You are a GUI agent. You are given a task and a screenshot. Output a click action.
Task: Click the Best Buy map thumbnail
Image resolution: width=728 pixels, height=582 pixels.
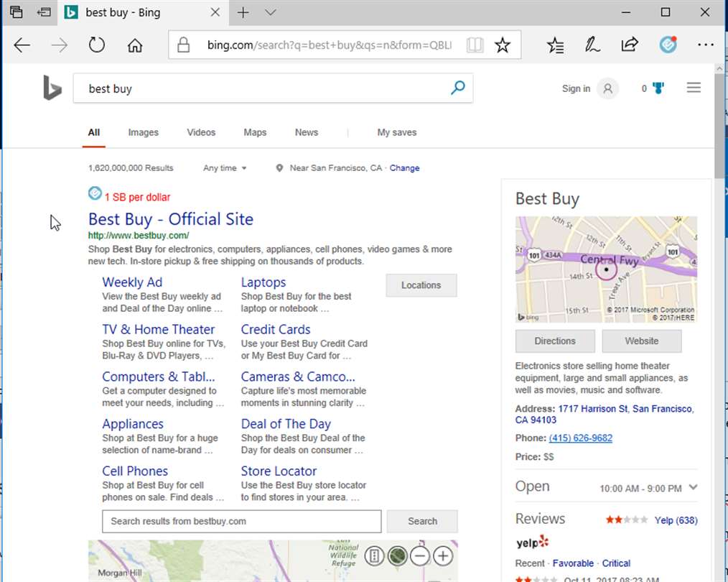pos(606,269)
